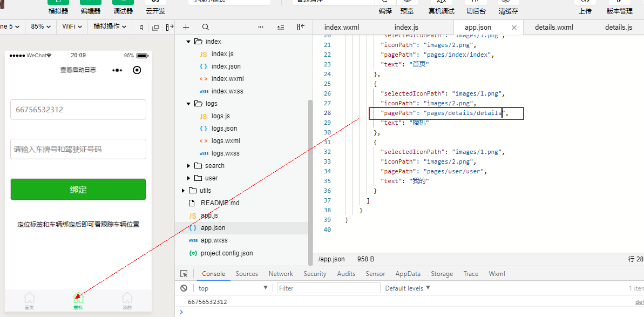Toggle the 模拟器 simulator panel button
This screenshot has width=644, height=317.
pos(58,8)
